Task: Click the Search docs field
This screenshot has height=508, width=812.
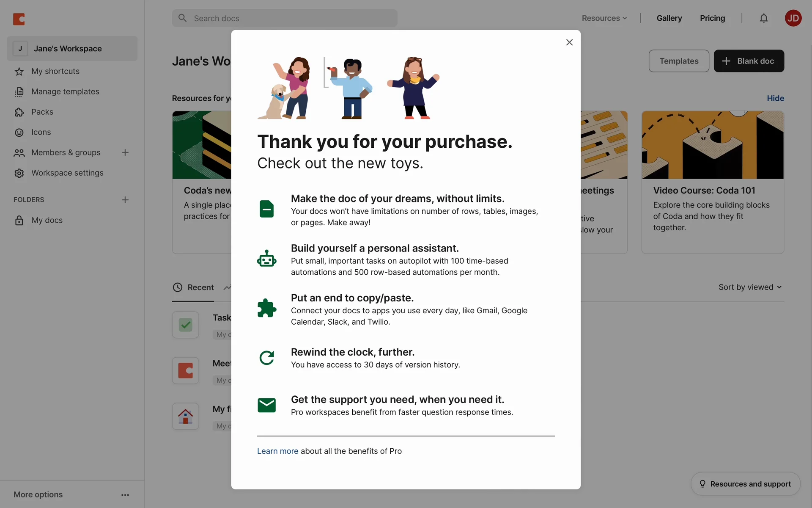Action: click(x=285, y=18)
